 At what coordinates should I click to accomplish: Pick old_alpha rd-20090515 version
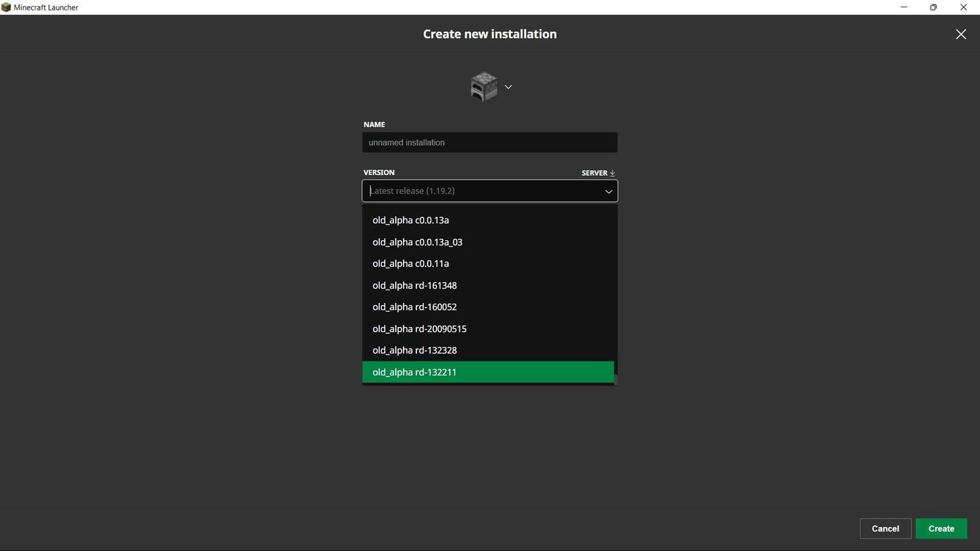[420, 329]
